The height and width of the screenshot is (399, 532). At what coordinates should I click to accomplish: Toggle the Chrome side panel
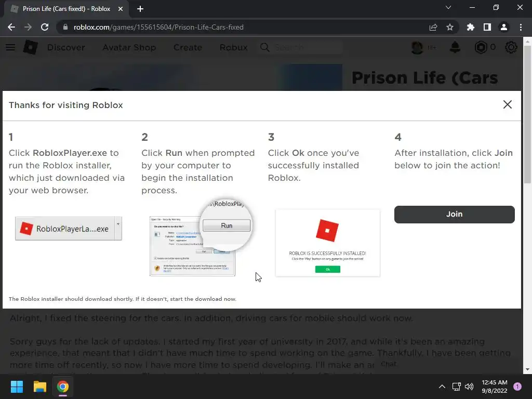pyautogui.click(x=487, y=27)
